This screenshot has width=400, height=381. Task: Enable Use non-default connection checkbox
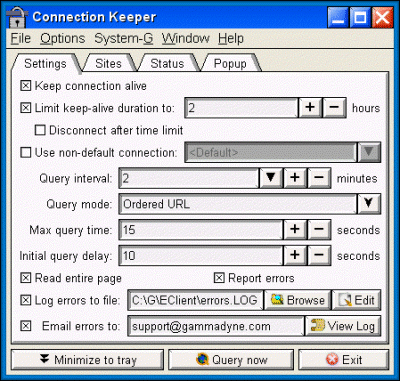pos(25,153)
